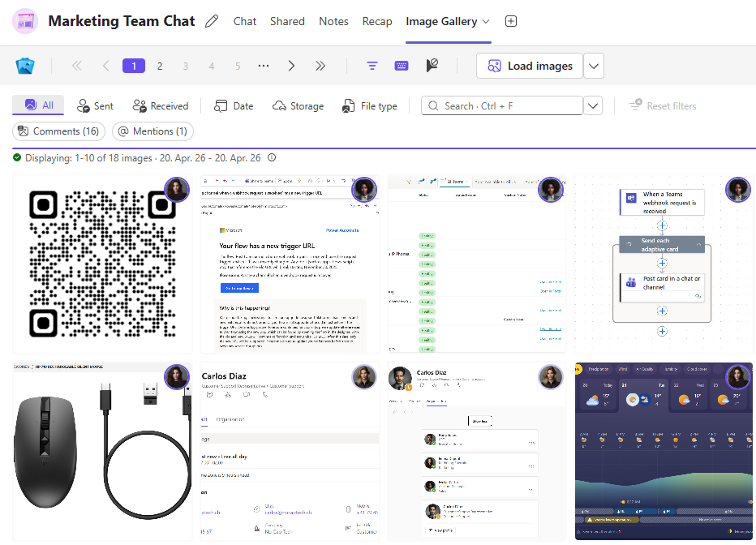Expand the search options dropdown arrow

point(593,106)
